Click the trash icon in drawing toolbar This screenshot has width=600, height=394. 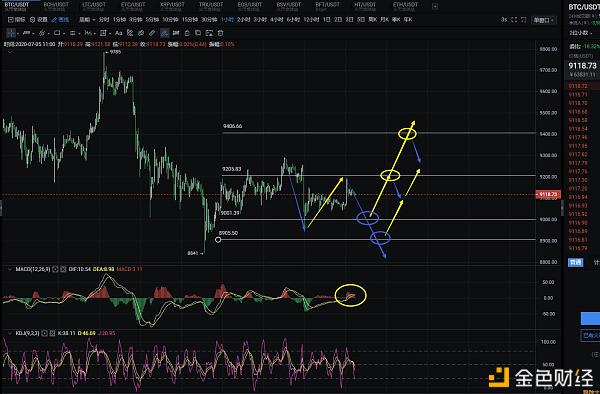220,33
